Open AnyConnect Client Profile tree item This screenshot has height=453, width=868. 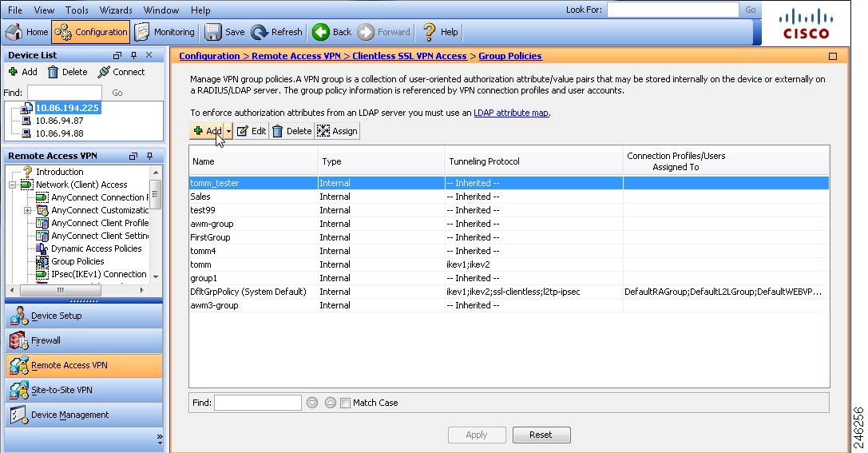(x=100, y=223)
